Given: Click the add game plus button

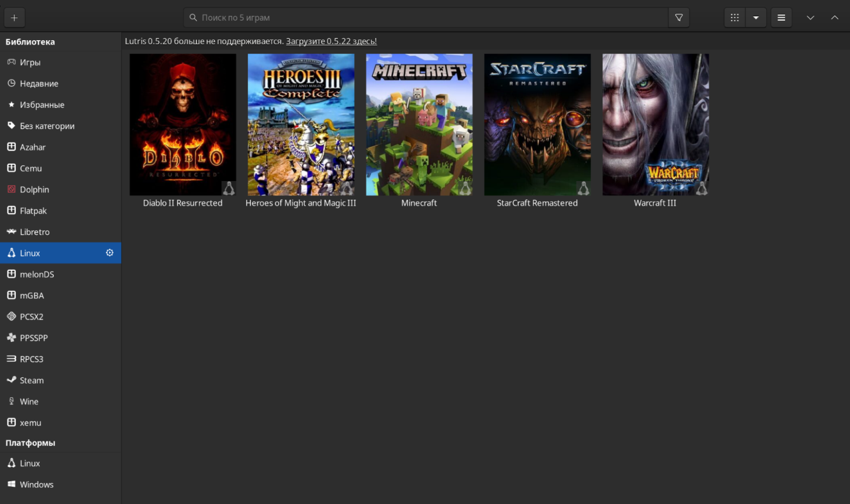Looking at the screenshot, I should tap(14, 17).
